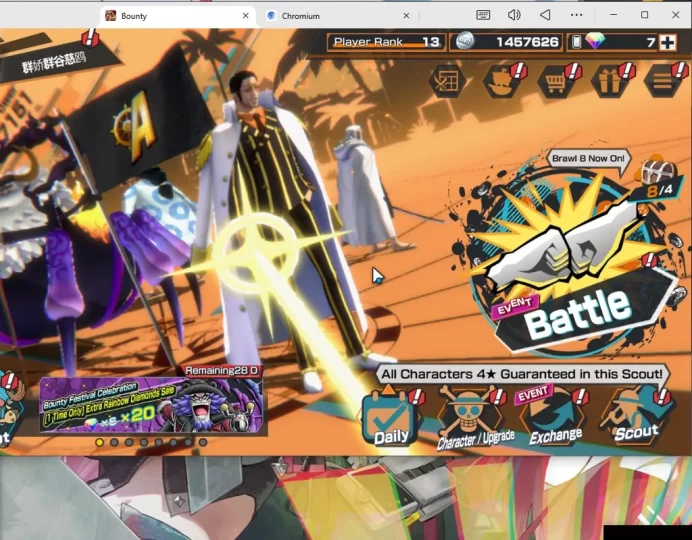
Task: Tap the 1457626 coin amount
Action: tap(527, 42)
